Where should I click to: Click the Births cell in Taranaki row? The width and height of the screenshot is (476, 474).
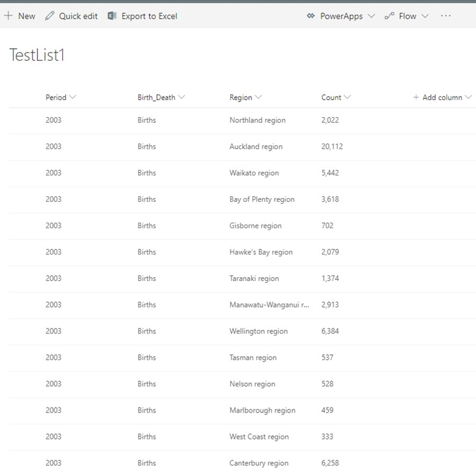pyautogui.click(x=147, y=278)
